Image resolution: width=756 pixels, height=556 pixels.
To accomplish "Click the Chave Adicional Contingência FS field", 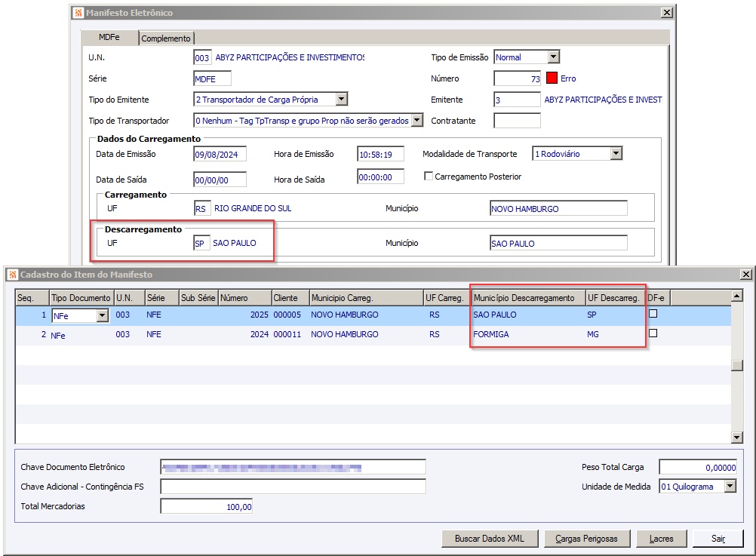I will [293, 487].
